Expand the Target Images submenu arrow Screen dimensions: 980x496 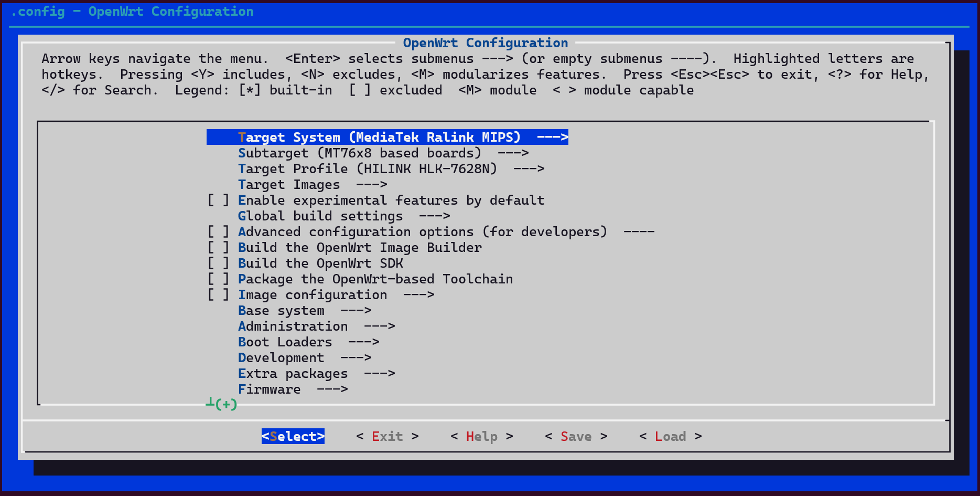click(371, 185)
